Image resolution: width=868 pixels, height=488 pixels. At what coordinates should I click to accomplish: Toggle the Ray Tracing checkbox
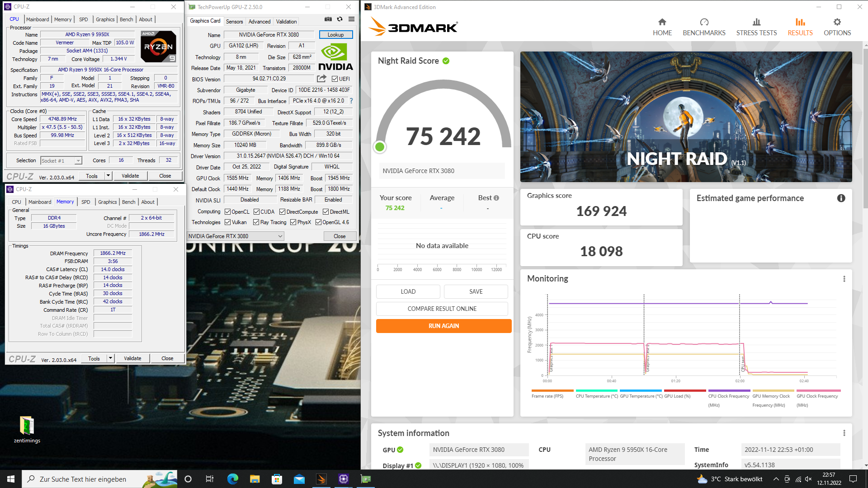click(x=256, y=222)
